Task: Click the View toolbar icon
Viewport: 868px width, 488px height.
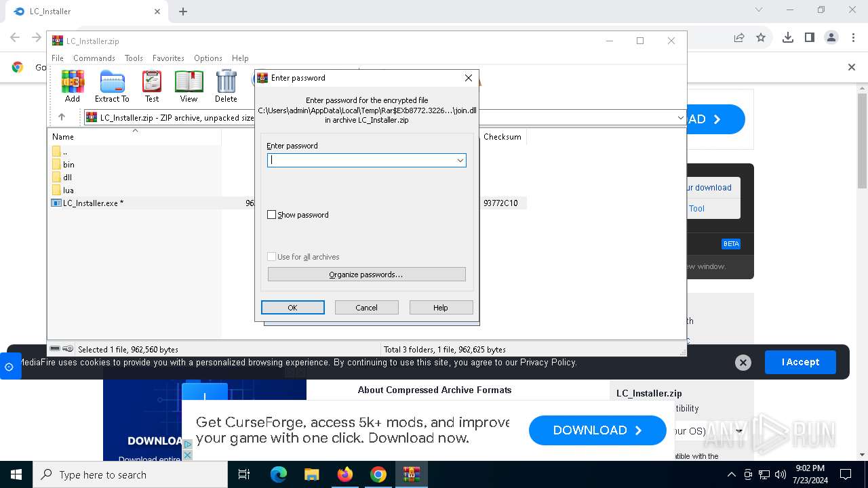Action: [x=189, y=86]
